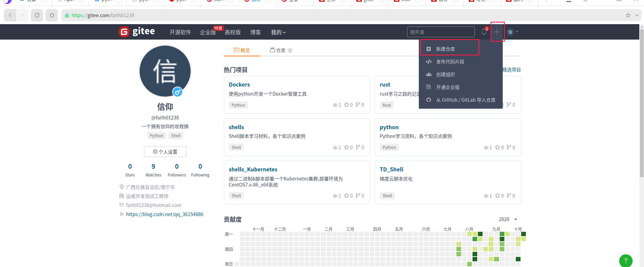Viewport: 644px width, 267px height.
Task: Click the plus create icon
Action: tap(497, 32)
